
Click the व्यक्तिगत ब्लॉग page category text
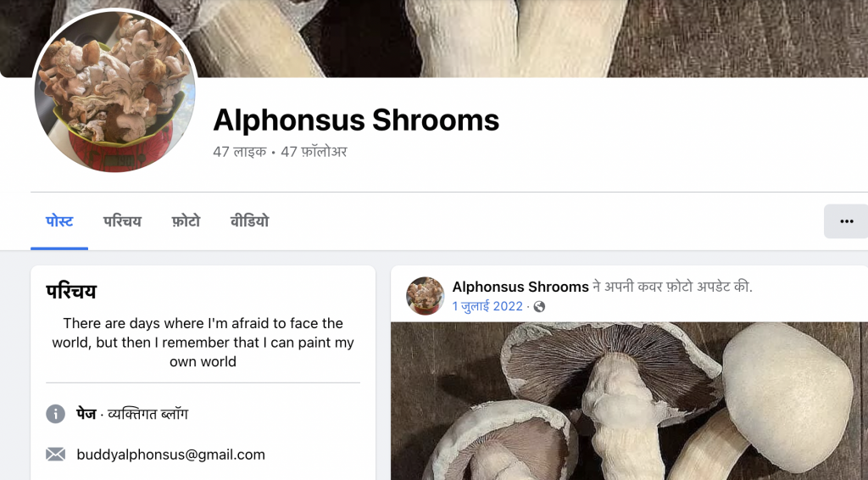[147, 414]
